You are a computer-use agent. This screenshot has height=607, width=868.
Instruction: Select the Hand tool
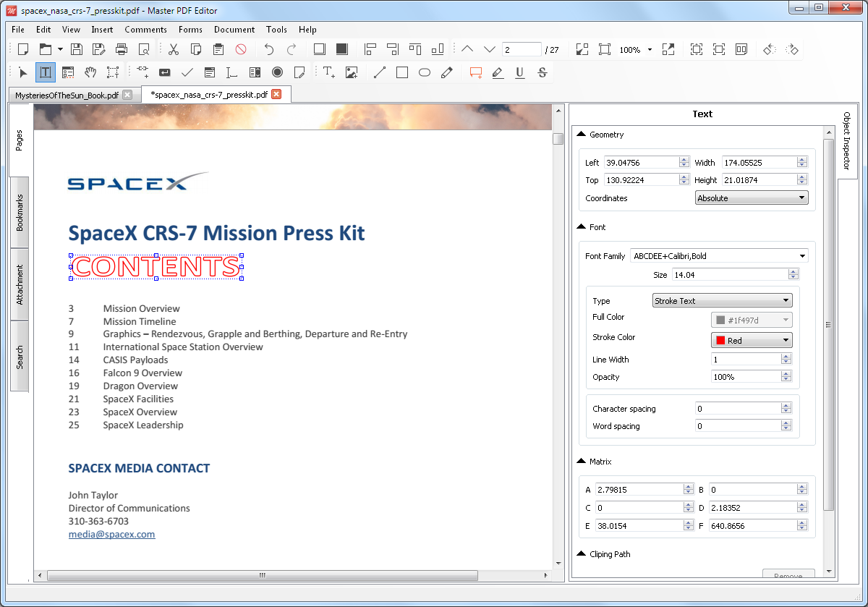(90, 72)
